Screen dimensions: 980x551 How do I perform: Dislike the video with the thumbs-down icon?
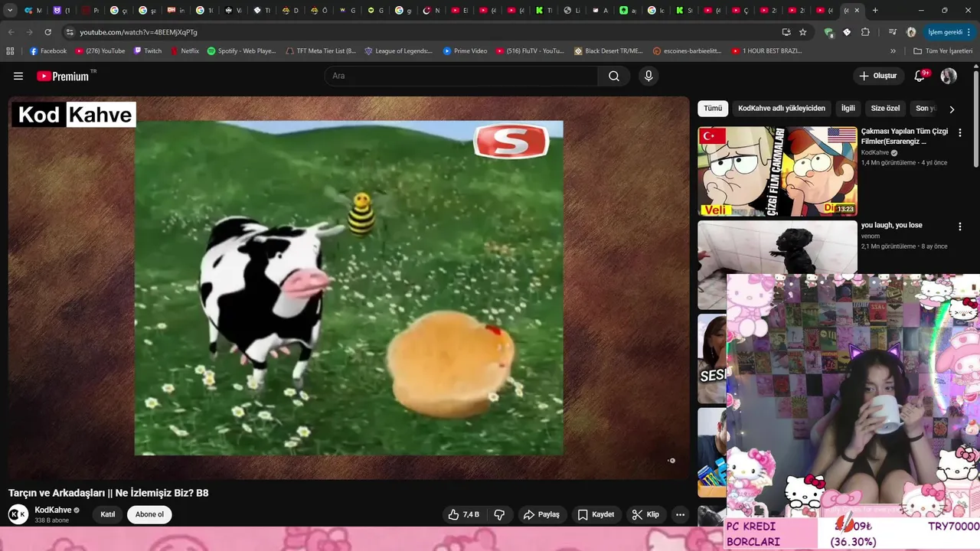(x=499, y=514)
